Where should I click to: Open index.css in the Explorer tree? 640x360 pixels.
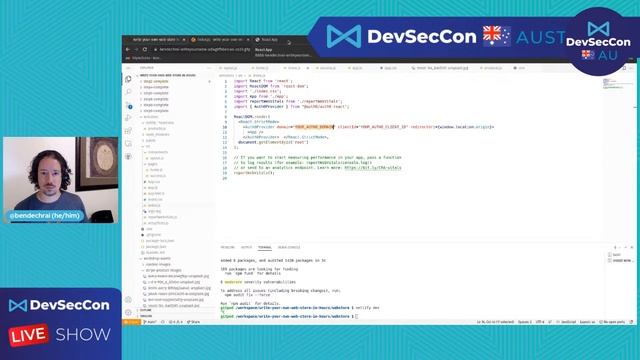(155, 200)
